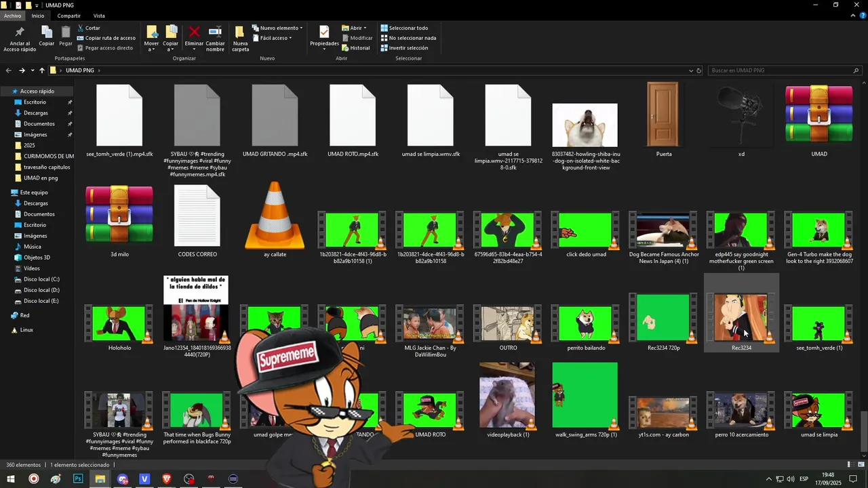Open travesaño capitulos sidebar folder
Image resolution: width=868 pixels, height=488 pixels.
(x=47, y=167)
